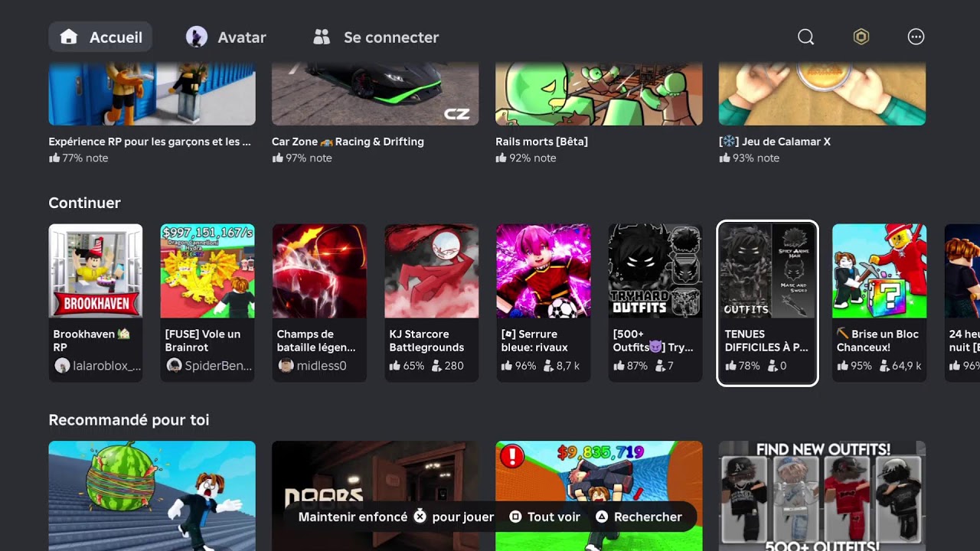Select the Se connecter tab

pyautogui.click(x=376, y=37)
